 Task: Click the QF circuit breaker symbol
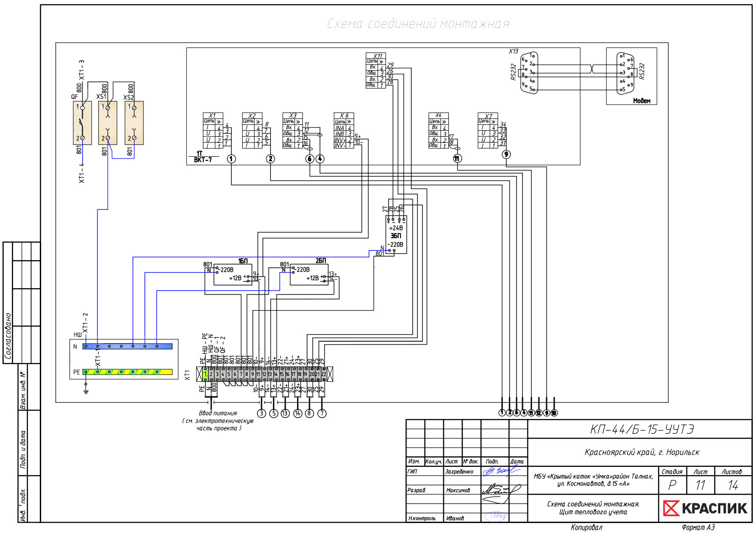[82, 123]
